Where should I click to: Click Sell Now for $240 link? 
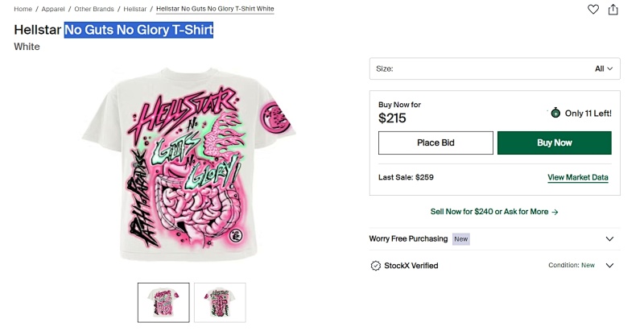point(461,212)
